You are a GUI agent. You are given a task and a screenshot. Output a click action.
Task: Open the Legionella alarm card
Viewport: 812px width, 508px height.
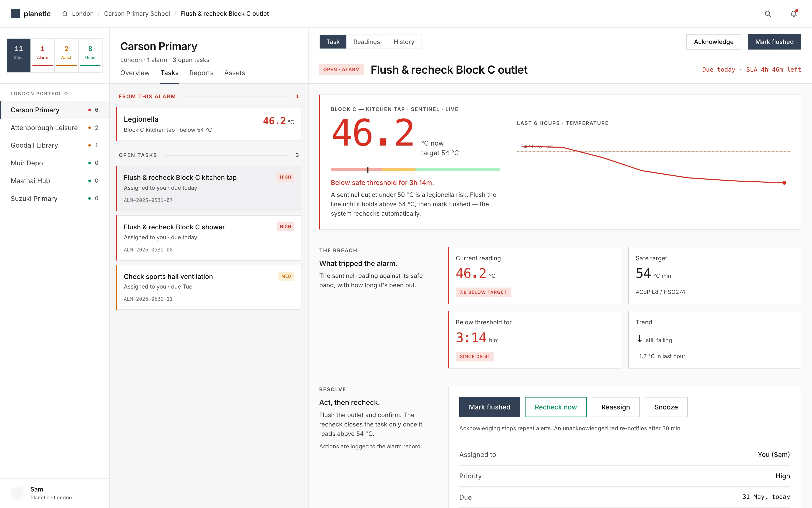click(x=209, y=124)
